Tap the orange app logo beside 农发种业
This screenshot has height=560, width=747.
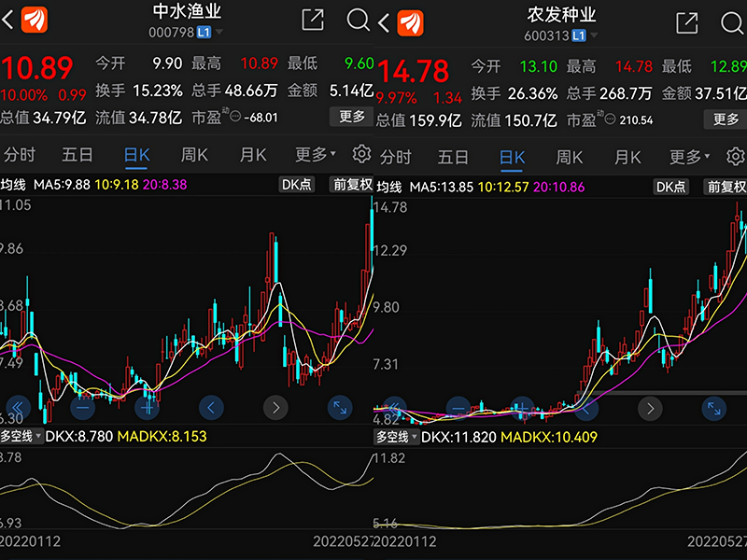410,22
